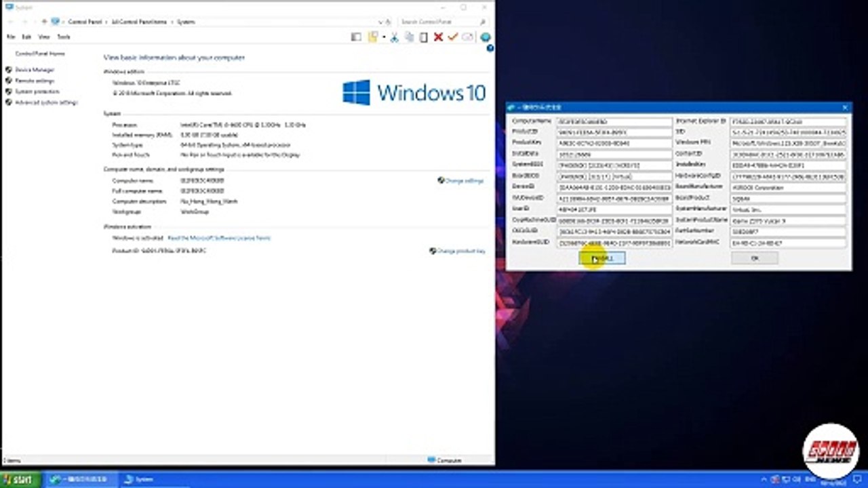868x488 pixels.
Task: Close the hardware info dialog
Action: [x=845, y=107]
